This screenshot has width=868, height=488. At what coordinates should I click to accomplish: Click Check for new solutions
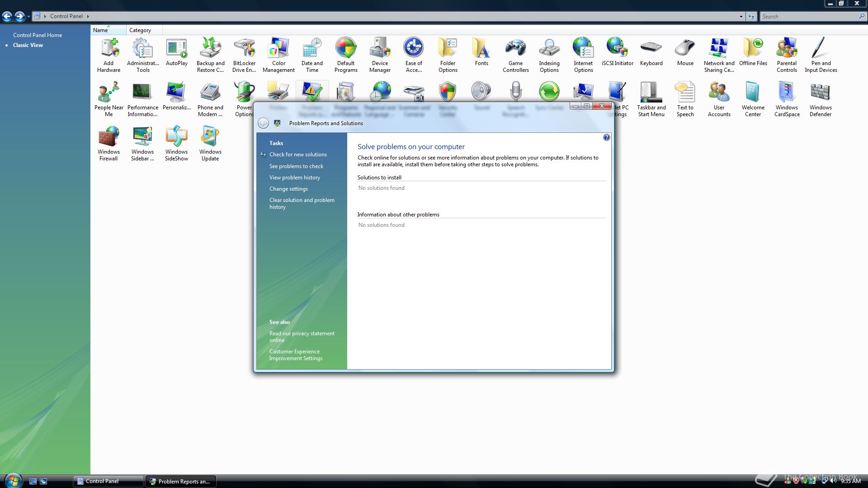pos(298,155)
